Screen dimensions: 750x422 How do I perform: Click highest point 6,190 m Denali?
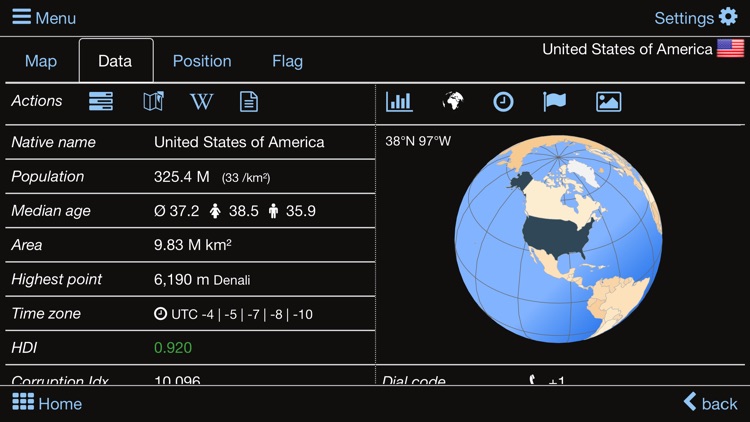click(x=202, y=279)
